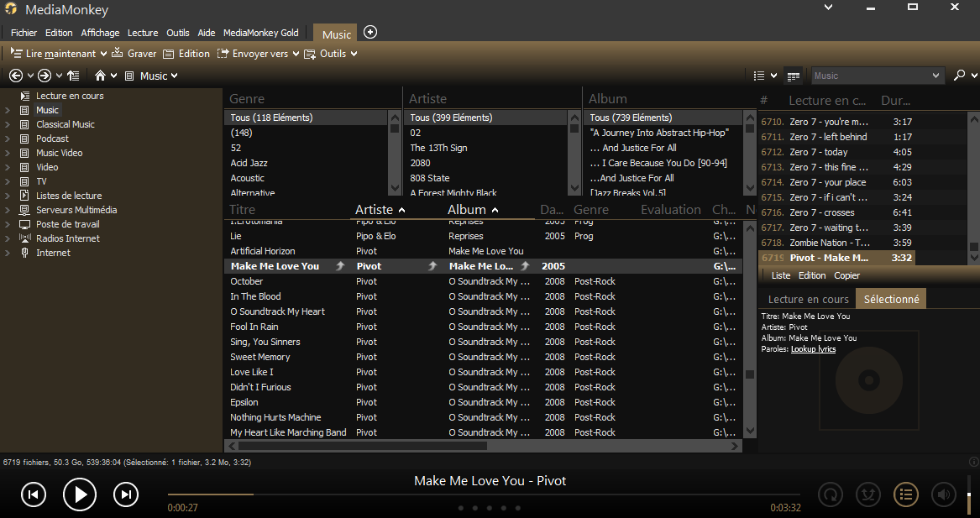
Task: Expand the Podcast tree node
Action: [8, 139]
